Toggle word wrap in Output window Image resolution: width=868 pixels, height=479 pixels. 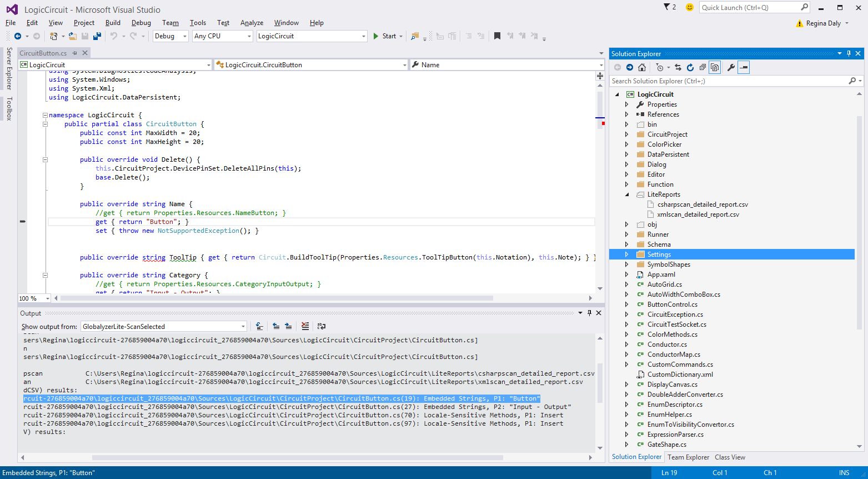(322, 326)
